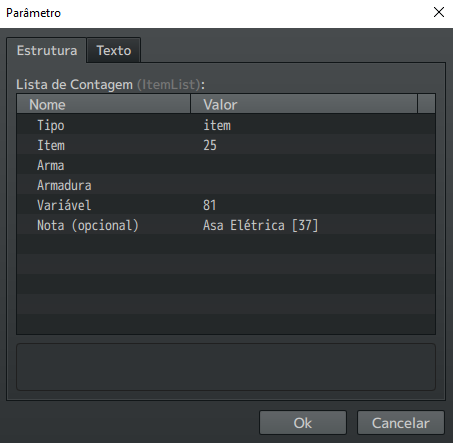This screenshot has height=443, width=453.
Task: Click the Valor column header
Action: point(304,104)
